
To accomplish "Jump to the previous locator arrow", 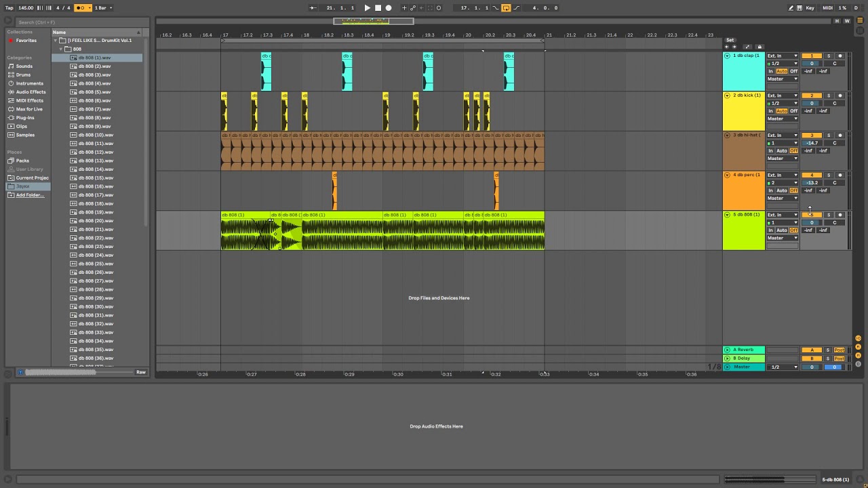I will point(727,47).
